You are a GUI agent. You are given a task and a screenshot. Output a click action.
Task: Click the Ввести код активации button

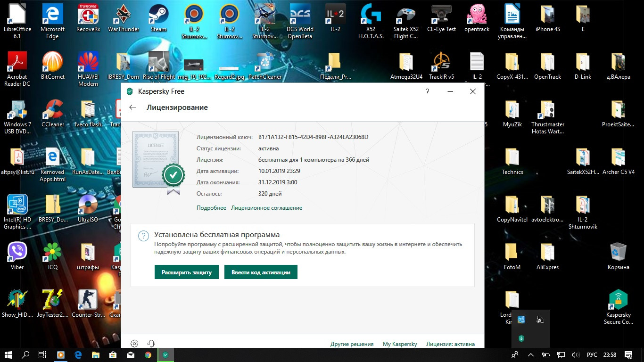click(x=261, y=272)
